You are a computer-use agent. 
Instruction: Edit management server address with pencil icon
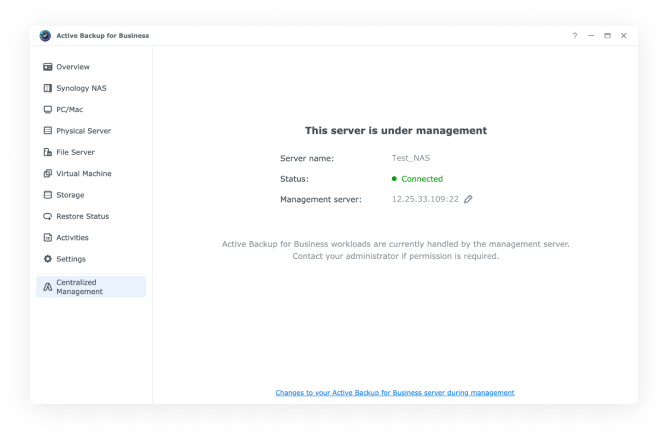click(x=468, y=199)
